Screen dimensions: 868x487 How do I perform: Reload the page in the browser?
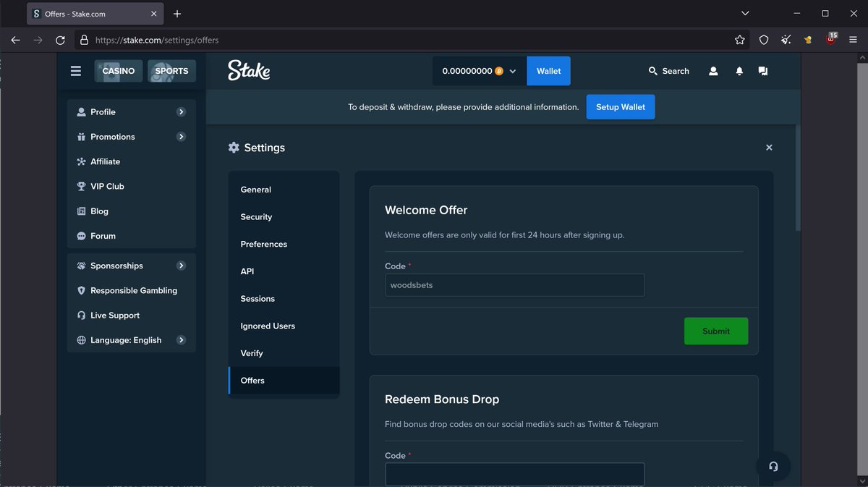pos(60,40)
